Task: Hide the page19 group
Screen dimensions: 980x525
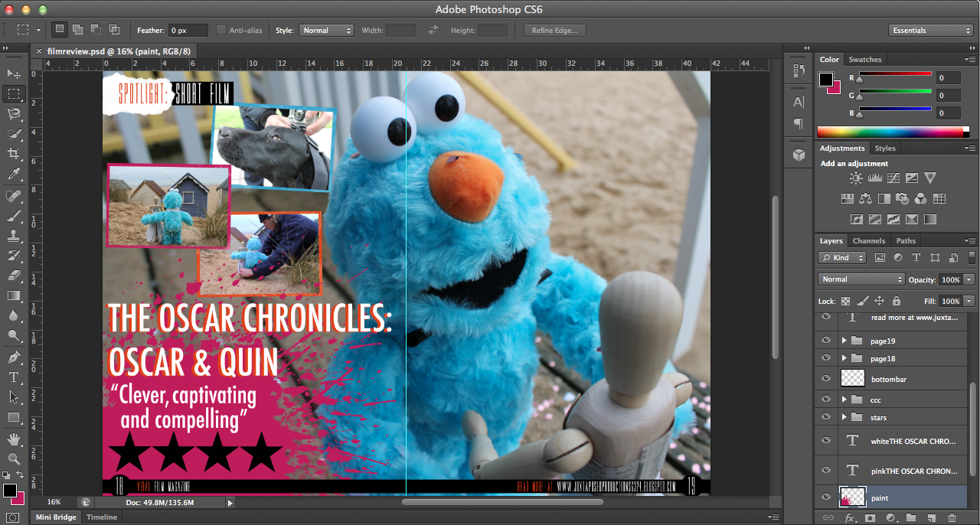Action: point(825,340)
